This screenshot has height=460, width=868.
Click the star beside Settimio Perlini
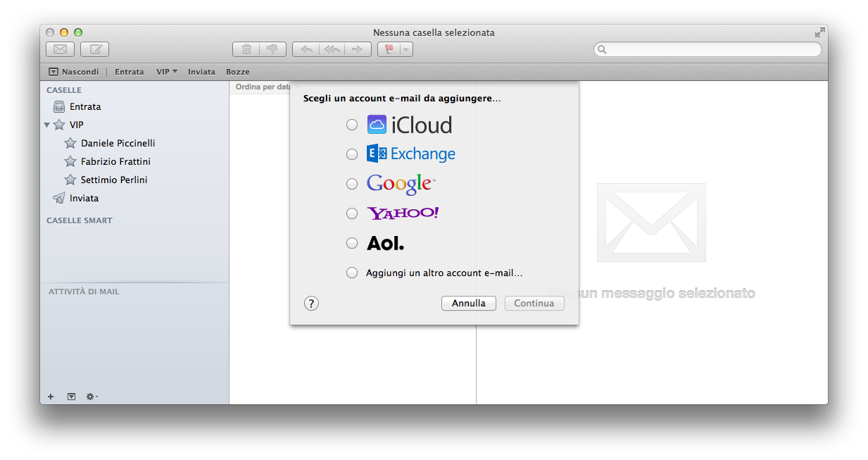click(70, 180)
